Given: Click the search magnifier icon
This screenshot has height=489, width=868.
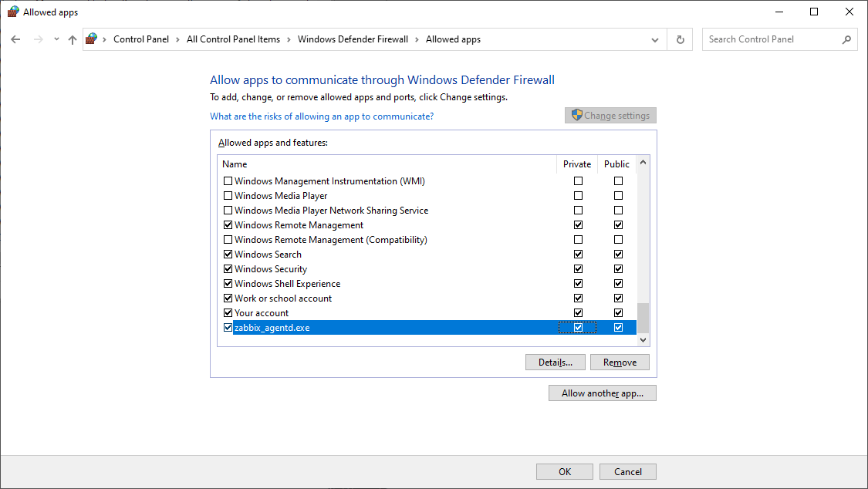Looking at the screenshot, I should click(847, 39).
